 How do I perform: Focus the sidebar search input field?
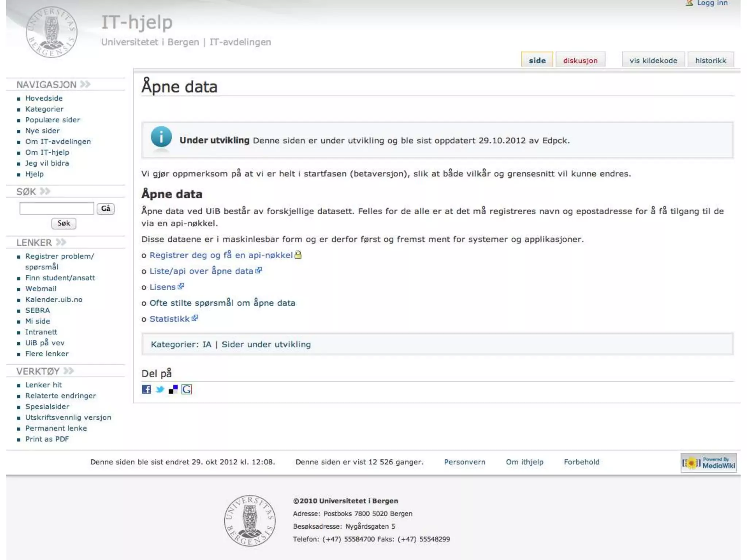[x=57, y=209]
